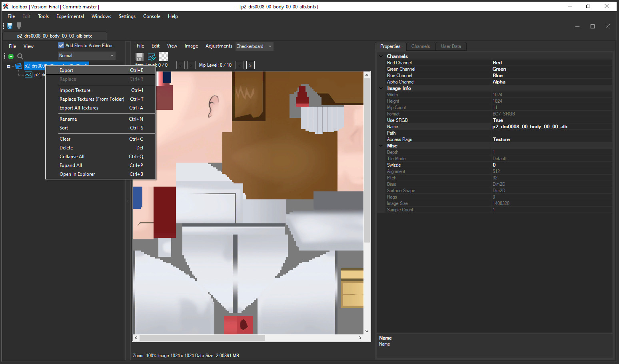Open the Image menu in texture editor
The image size is (619, 364).
pos(191,46)
